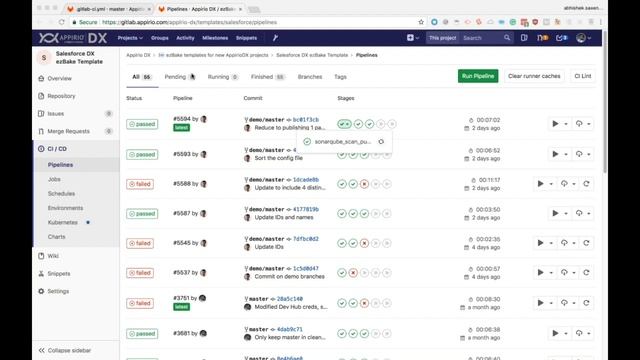640x360 pixels.
Task: Expand manual actions dropdown for pipeline #5593
Action: click(x=566, y=154)
